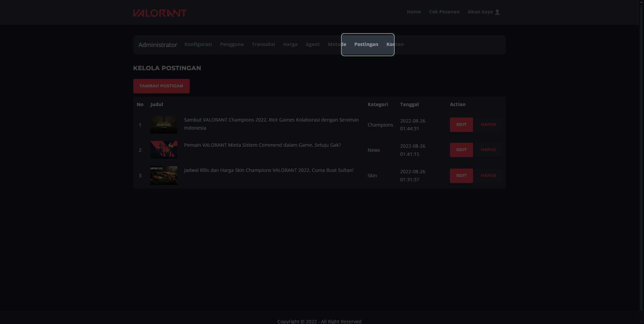Click date '2022-08-26 01:31:37'
The width and height of the screenshot is (644, 324).
(413, 176)
